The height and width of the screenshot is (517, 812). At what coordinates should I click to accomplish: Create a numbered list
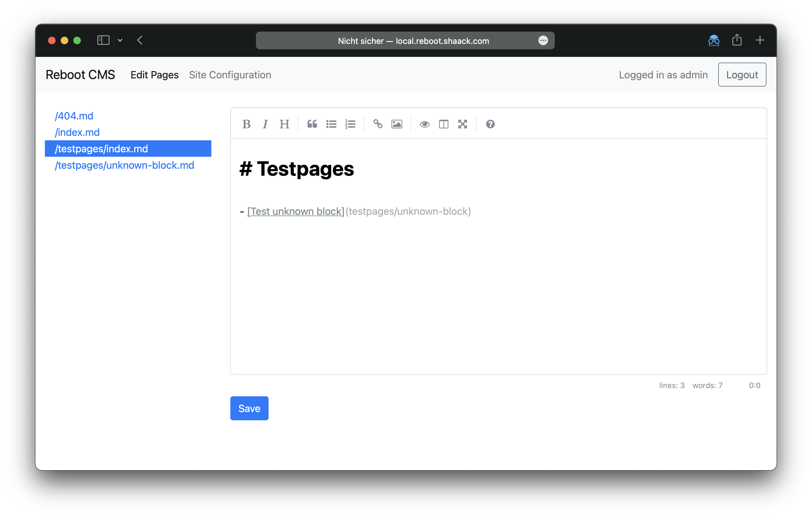350,124
